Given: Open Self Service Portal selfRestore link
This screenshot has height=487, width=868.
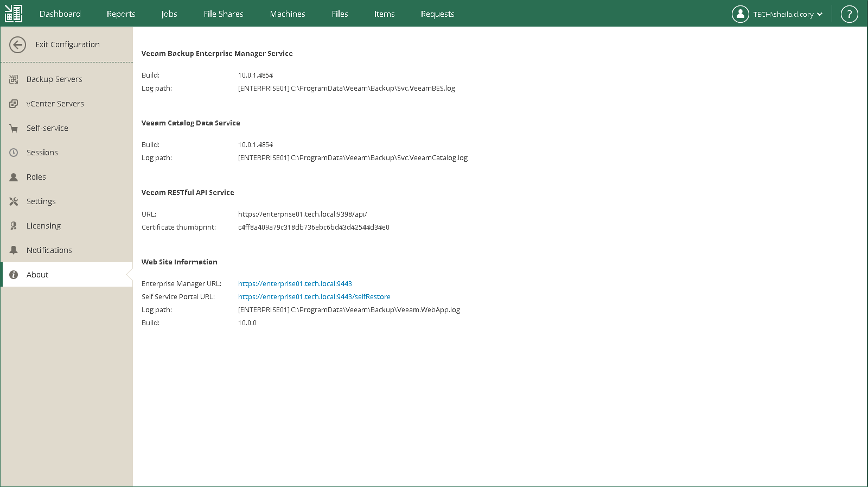Looking at the screenshot, I should click(314, 297).
